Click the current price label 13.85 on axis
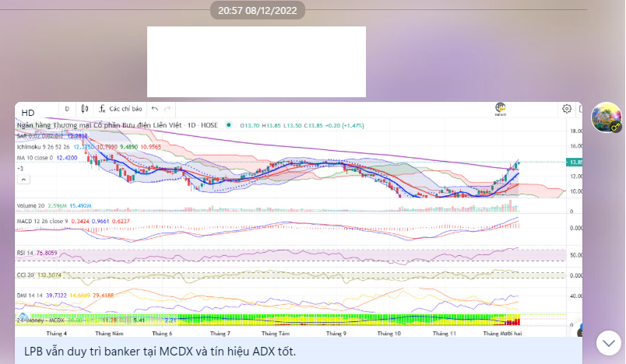The width and height of the screenshot is (626, 364). click(x=574, y=163)
